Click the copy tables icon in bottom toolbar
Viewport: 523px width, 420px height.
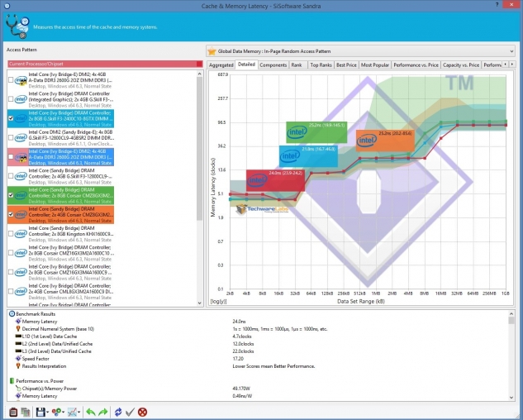pyautogui.click(x=26, y=412)
